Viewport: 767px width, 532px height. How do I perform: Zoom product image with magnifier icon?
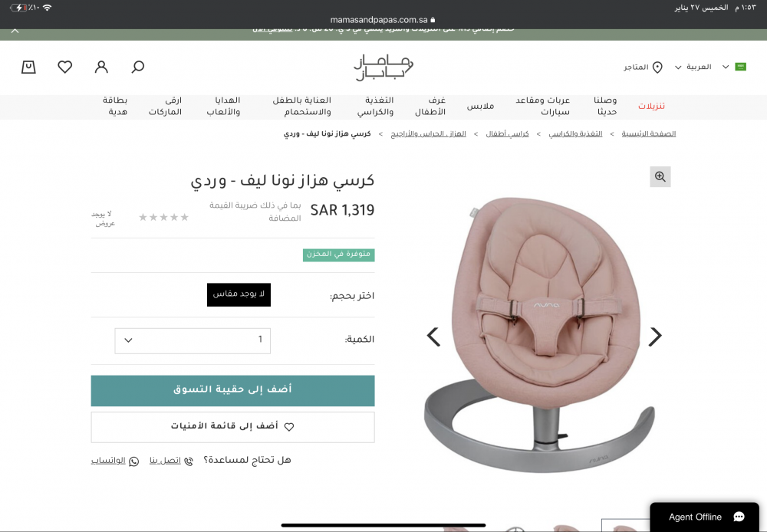coord(660,176)
